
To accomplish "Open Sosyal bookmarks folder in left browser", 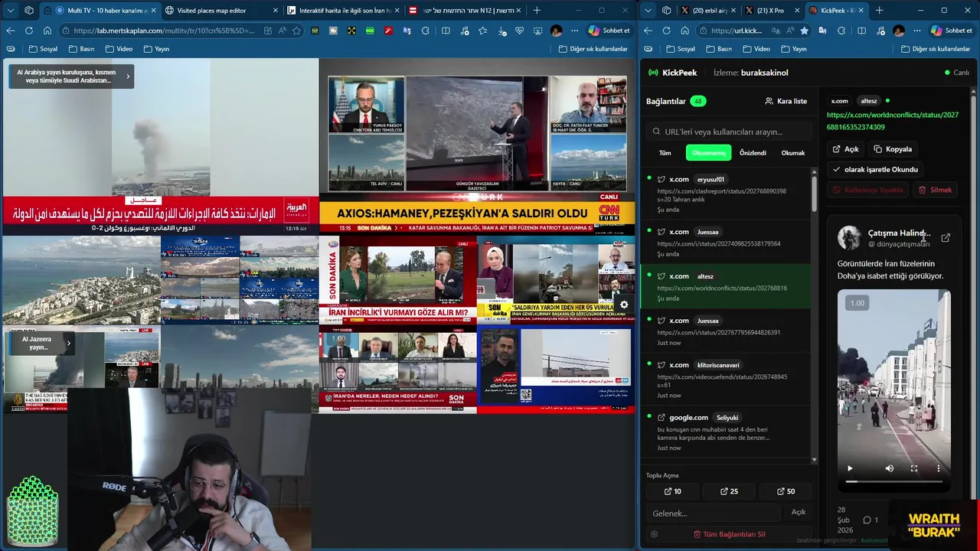I will pos(44,49).
